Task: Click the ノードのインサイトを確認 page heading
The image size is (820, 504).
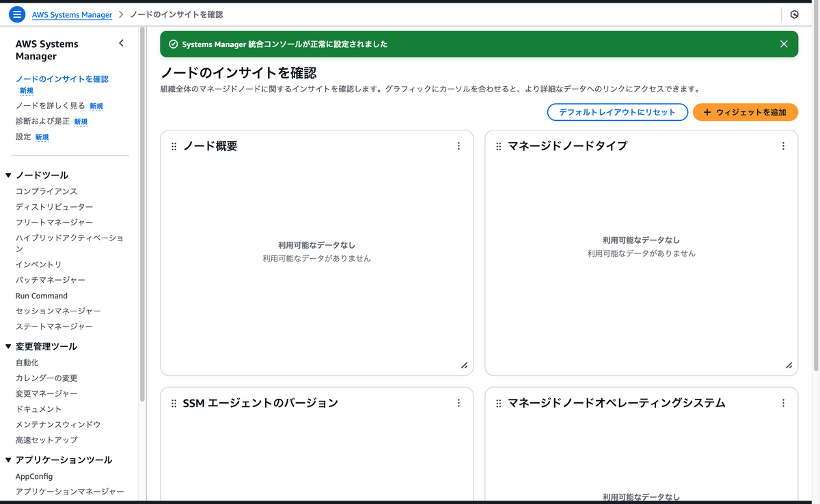Action: [238, 73]
